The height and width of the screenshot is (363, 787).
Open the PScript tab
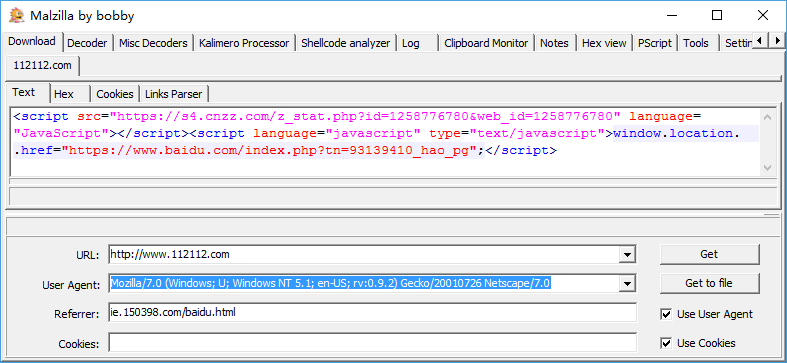(x=654, y=43)
